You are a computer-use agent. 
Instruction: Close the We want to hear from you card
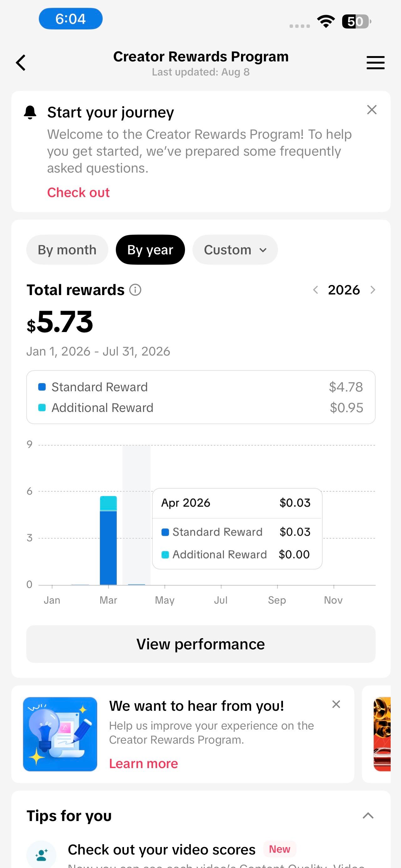click(336, 704)
